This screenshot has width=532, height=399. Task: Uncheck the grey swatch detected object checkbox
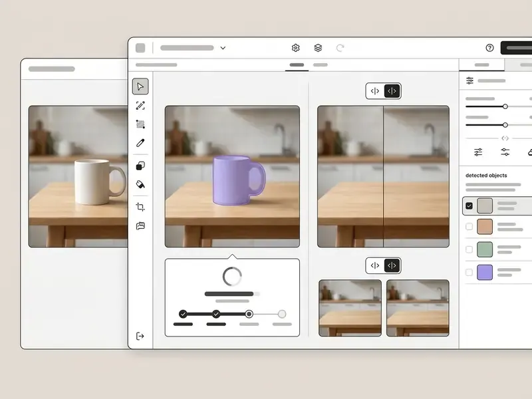[469, 205]
